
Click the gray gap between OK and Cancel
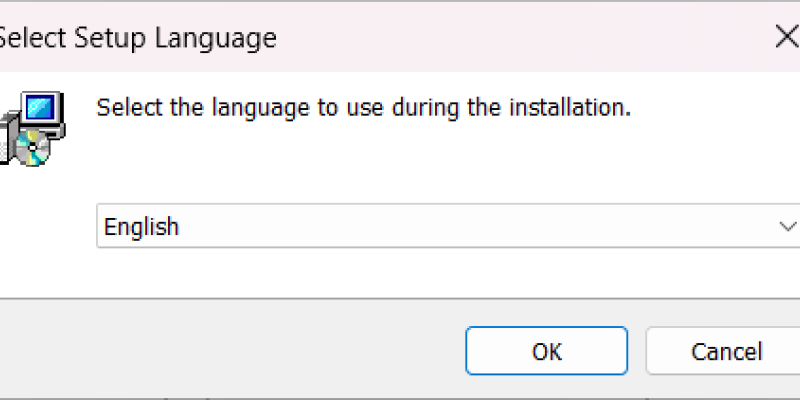[637, 351]
